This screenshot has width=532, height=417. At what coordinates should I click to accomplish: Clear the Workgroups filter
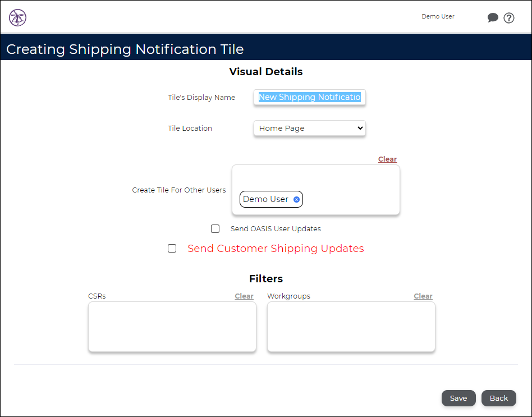pyautogui.click(x=423, y=296)
